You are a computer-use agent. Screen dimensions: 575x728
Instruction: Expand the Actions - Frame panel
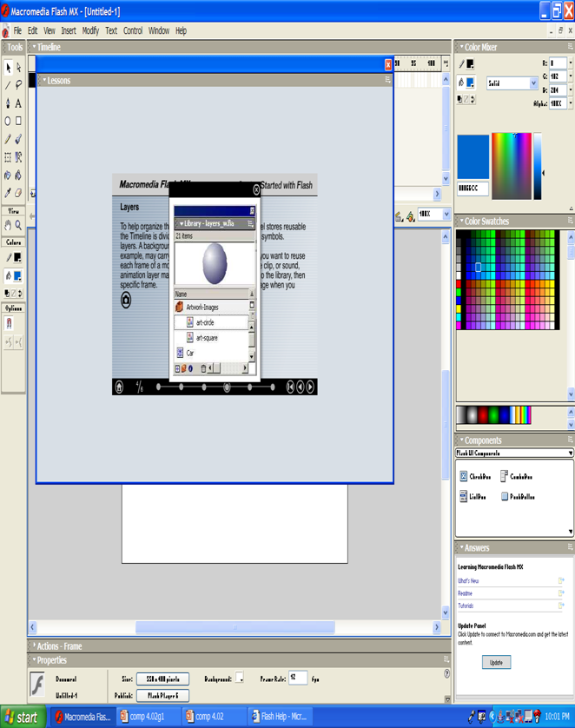(x=59, y=645)
